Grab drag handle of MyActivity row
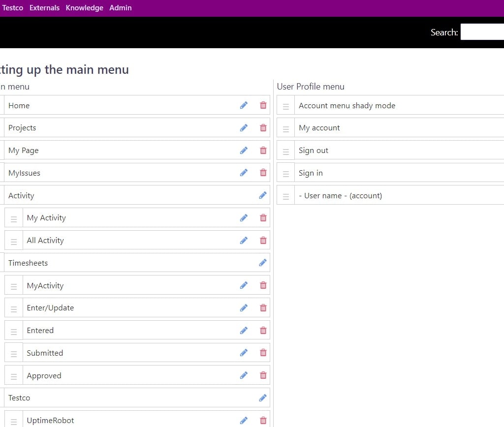This screenshot has height=427, width=504. point(14,286)
